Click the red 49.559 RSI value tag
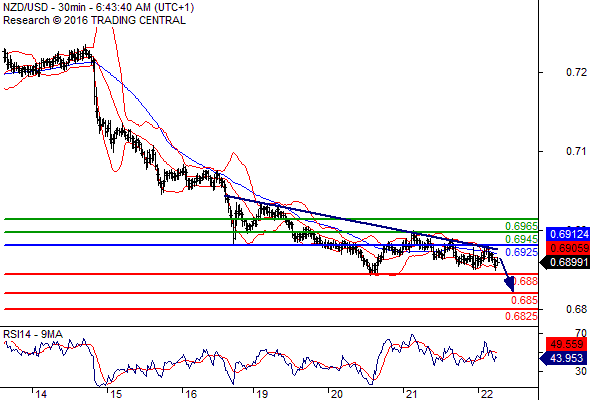 [x=567, y=344]
